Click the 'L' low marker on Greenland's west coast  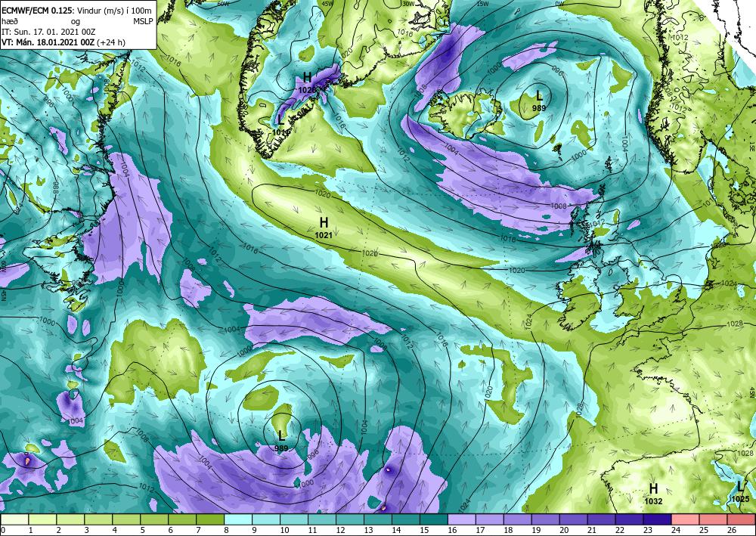click(280, 124)
